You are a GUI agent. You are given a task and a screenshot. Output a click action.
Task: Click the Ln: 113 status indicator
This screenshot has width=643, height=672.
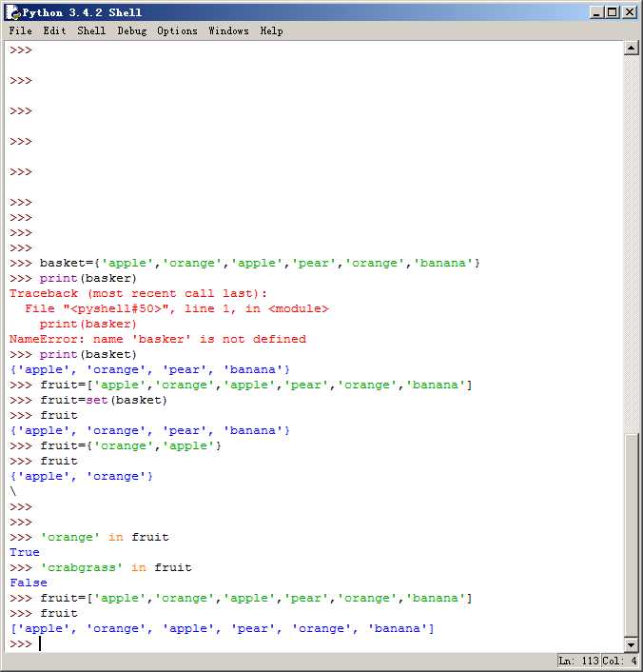click(578, 661)
